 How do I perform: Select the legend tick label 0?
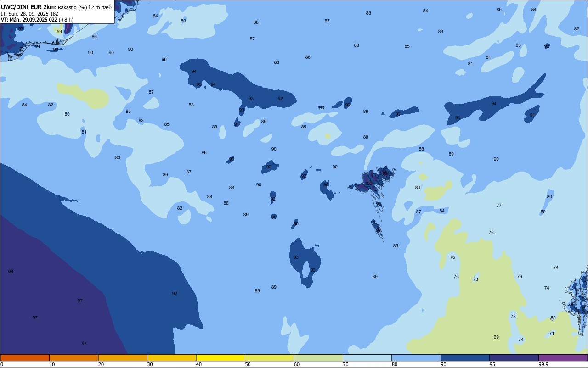pyautogui.click(x=2, y=364)
